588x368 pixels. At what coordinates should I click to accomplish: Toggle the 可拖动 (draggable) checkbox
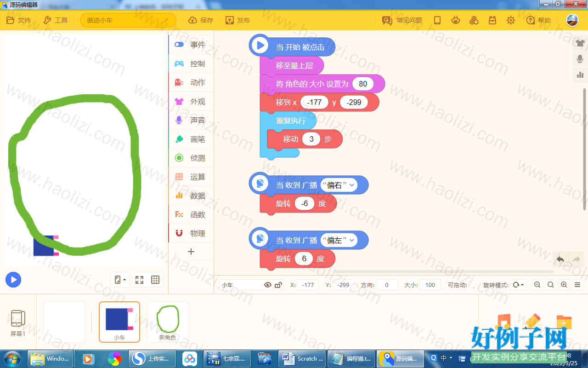pyautogui.click(x=472, y=285)
